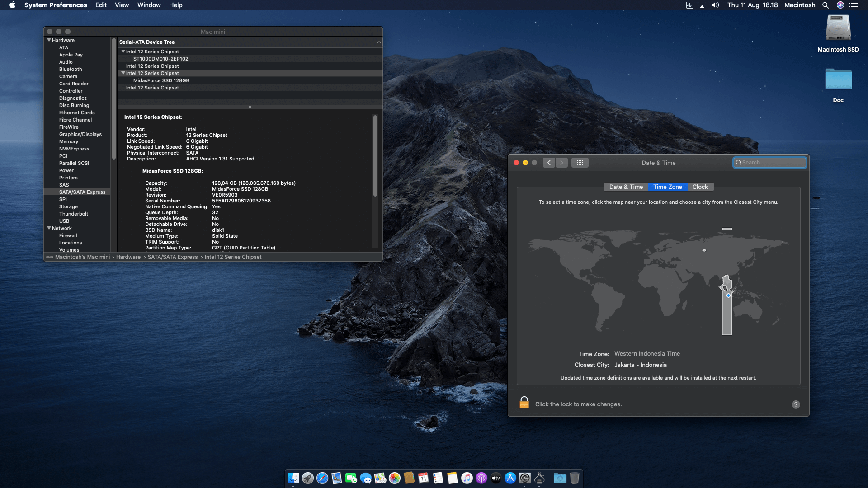Open Safari from the dock
Image resolution: width=868 pixels, height=488 pixels.
[x=322, y=478]
